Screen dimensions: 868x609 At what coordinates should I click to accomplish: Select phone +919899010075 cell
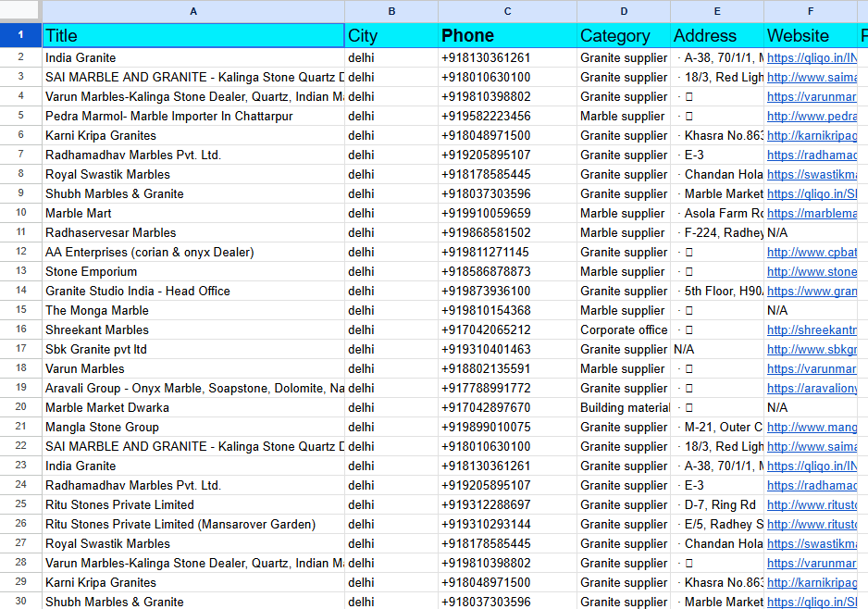(x=508, y=427)
